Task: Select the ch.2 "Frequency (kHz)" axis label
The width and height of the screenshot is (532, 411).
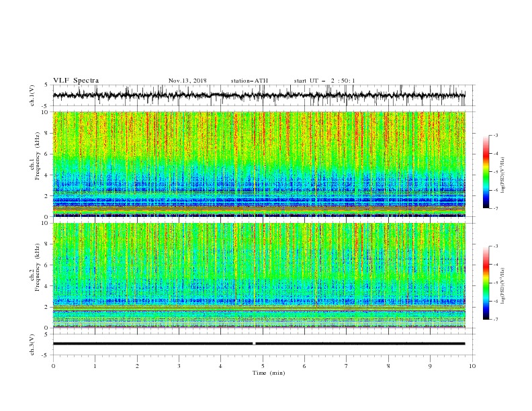Action: [x=38, y=268]
